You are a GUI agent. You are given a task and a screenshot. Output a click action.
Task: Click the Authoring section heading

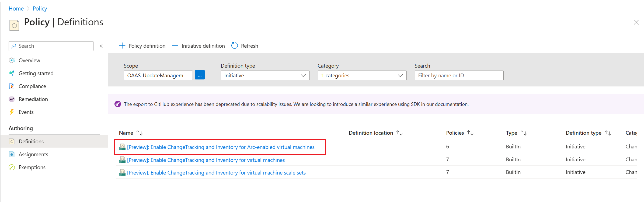21,128
